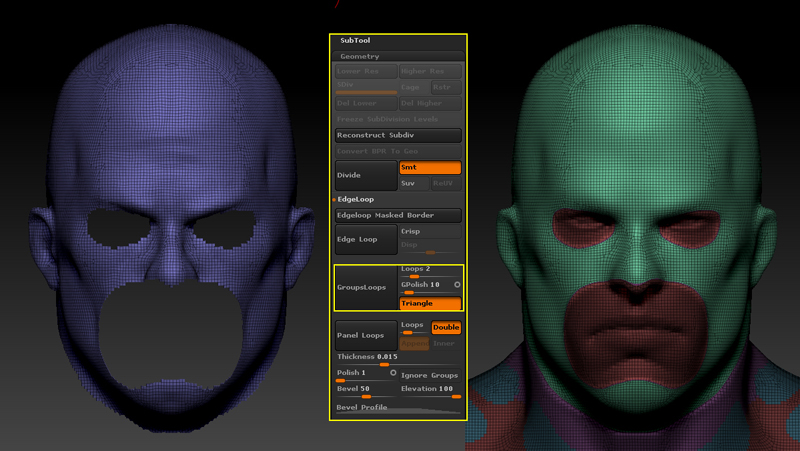This screenshot has width=800, height=451.
Task: Click Del Lower button
Action: 366,103
